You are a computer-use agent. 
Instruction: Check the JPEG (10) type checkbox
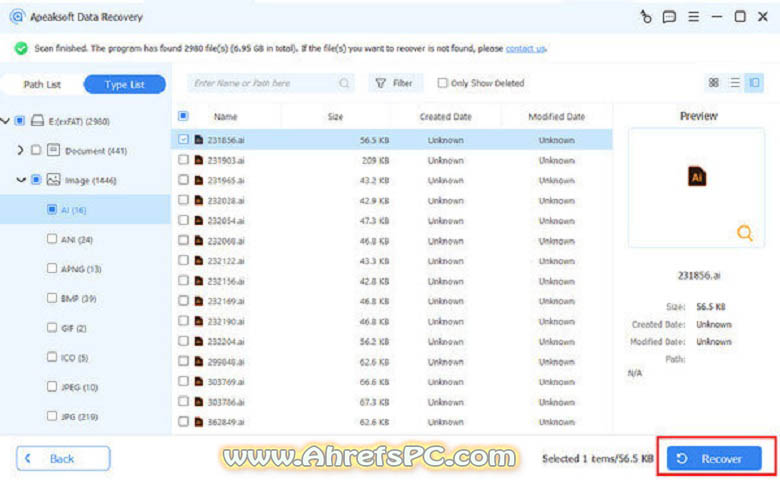tap(52, 386)
